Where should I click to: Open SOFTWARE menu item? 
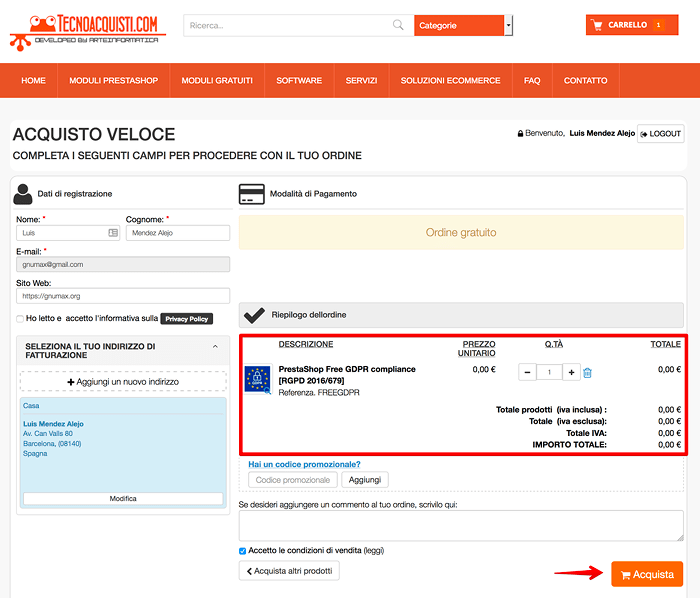pyautogui.click(x=299, y=80)
